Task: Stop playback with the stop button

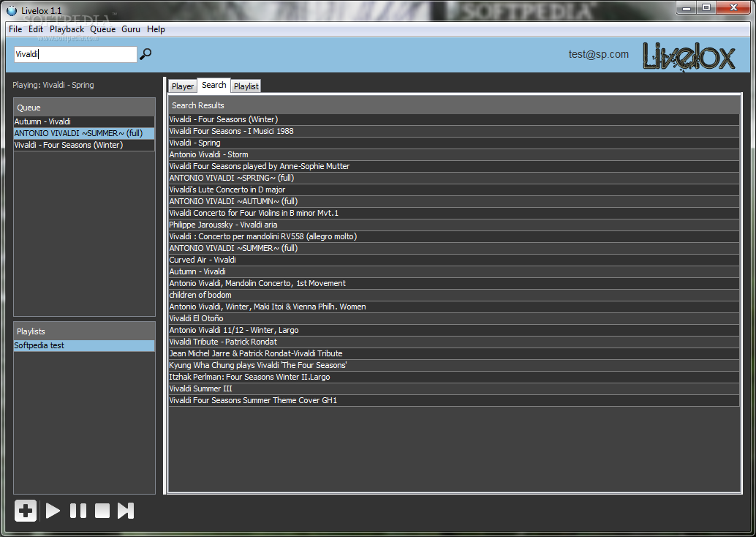Action: coord(102,511)
